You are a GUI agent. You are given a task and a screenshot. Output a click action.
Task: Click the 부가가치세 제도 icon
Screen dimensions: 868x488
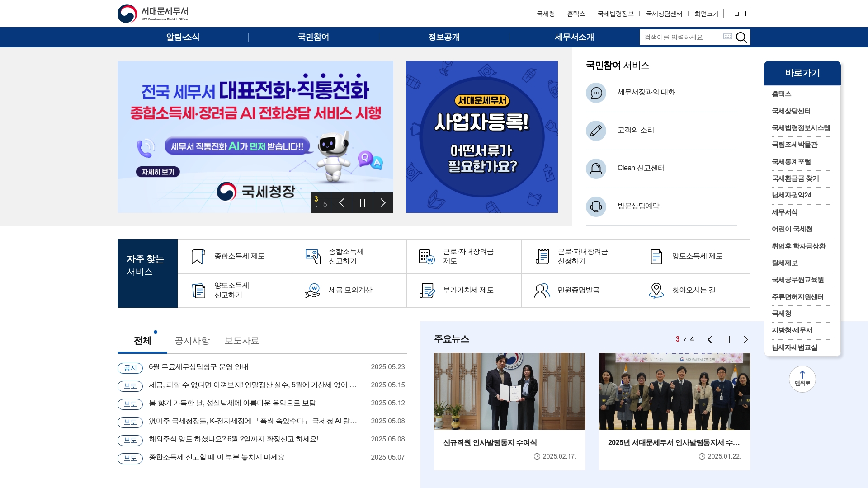click(x=427, y=291)
